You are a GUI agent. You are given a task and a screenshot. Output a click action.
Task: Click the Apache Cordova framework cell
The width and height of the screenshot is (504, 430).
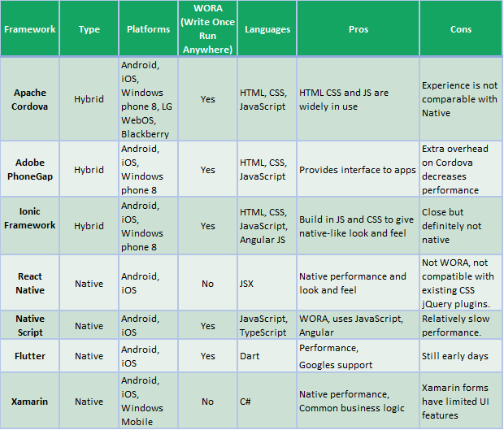(30, 99)
